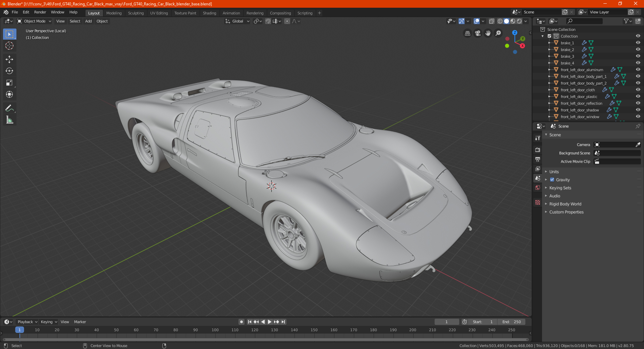
Task: Switch to material preview shading
Action: click(513, 21)
